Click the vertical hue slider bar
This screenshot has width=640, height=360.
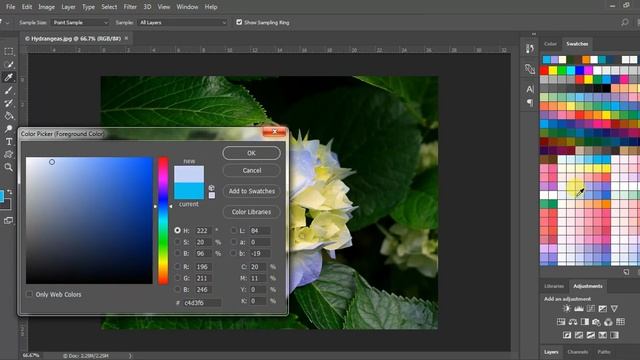click(163, 220)
